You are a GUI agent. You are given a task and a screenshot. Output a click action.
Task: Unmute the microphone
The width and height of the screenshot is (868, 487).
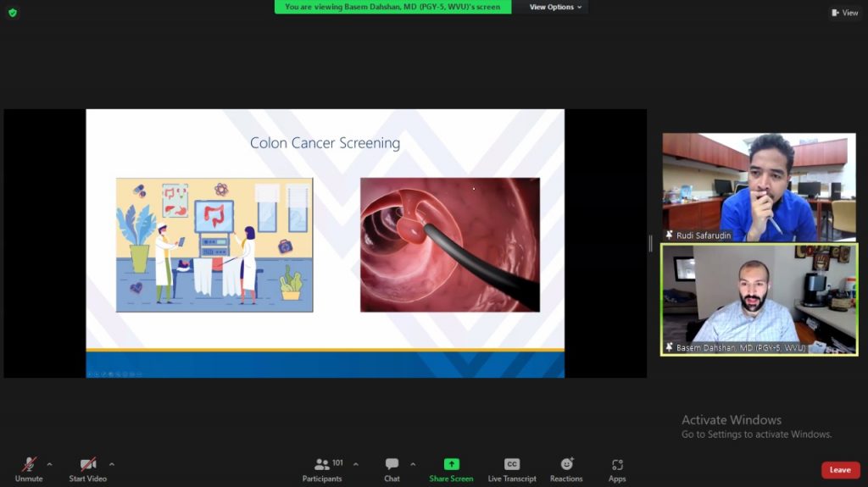coord(29,467)
